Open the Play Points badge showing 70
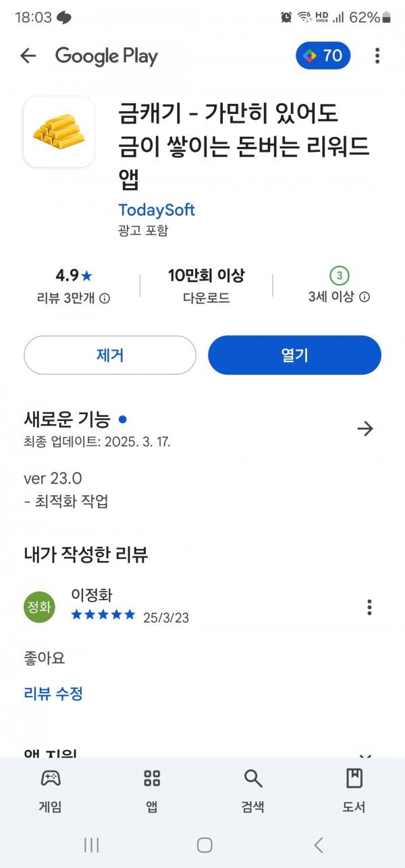405x868 pixels. pos(323,56)
